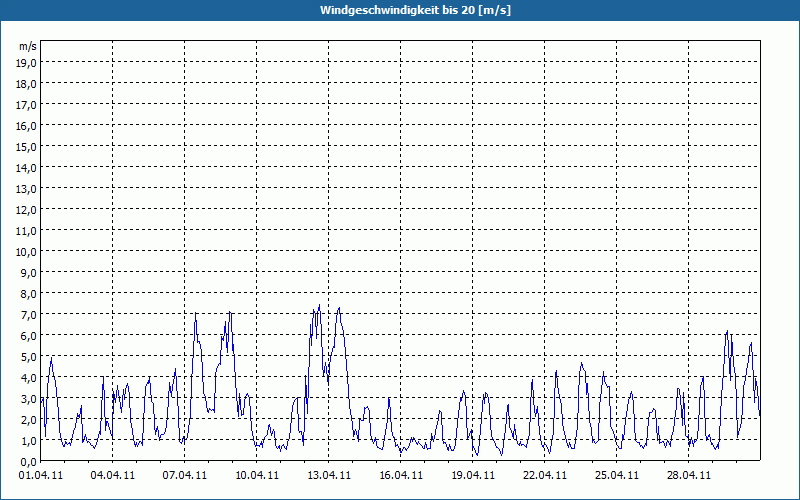The width and height of the screenshot is (800, 500).
Task: Select the date label 19.04.11
Action: pyautogui.click(x=472, y=475)
